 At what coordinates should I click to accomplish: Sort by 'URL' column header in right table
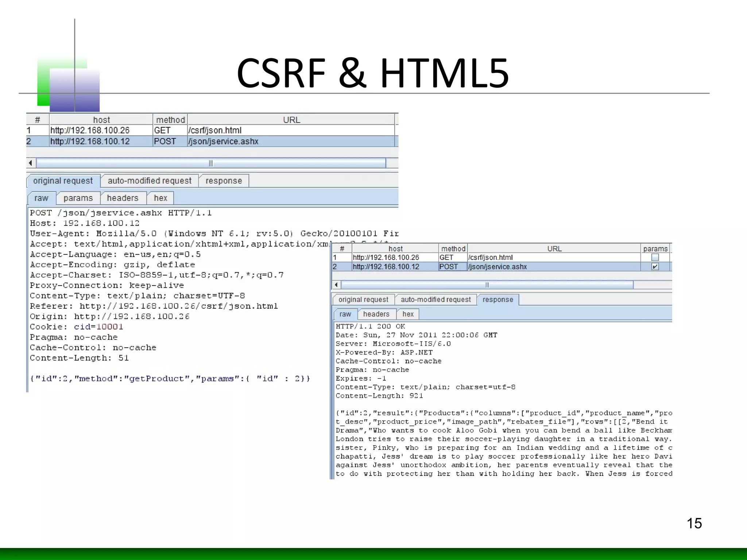pos(554,249)
